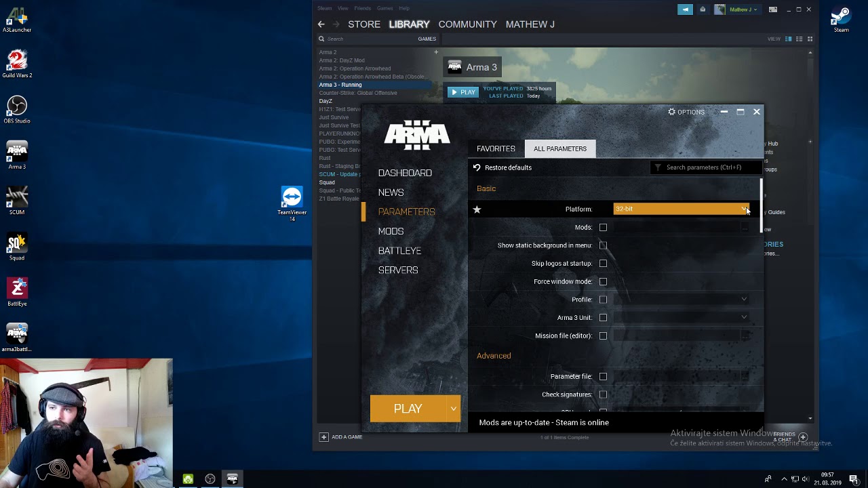The image size is (868, 488).
Task: Click Restore defaults in parameters
Action: (x=508, y=167)
